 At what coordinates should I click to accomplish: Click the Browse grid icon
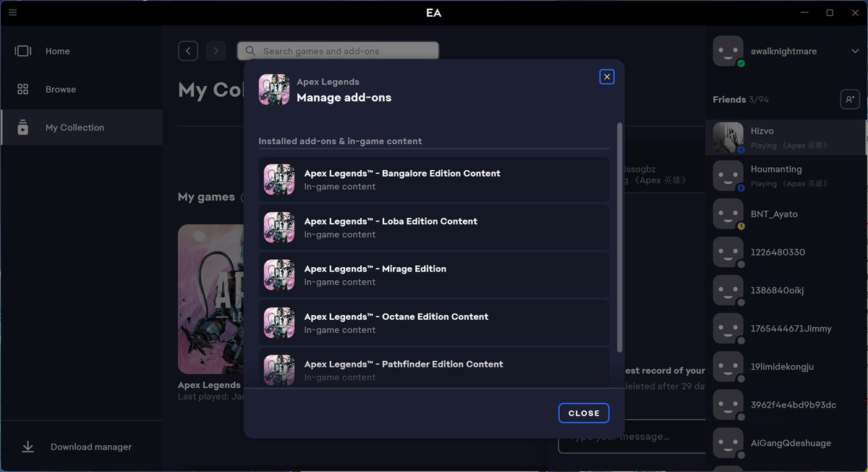pyautogui.click(x=23, y=89)
